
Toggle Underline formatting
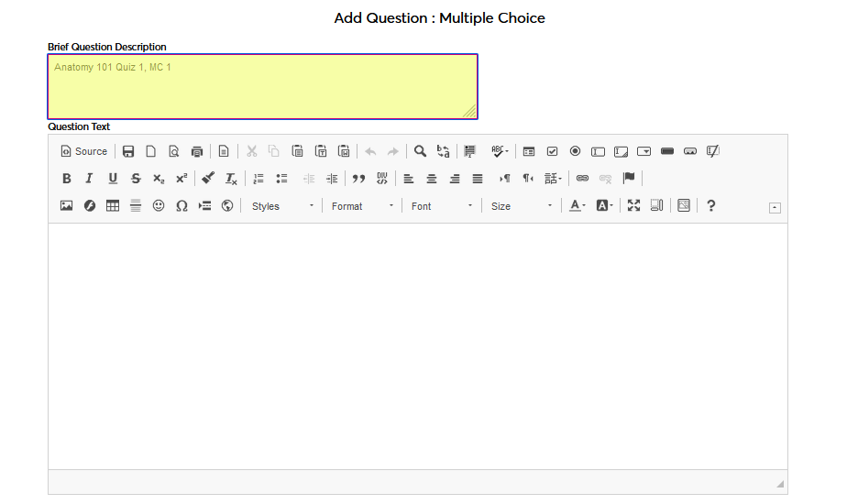[x=113, y=179]
